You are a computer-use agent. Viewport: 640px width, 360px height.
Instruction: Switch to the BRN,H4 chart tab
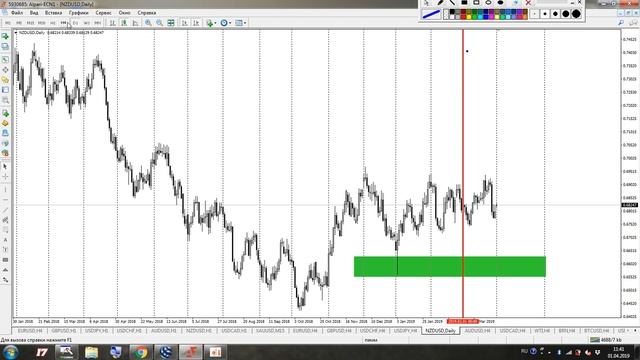point(567,331)
